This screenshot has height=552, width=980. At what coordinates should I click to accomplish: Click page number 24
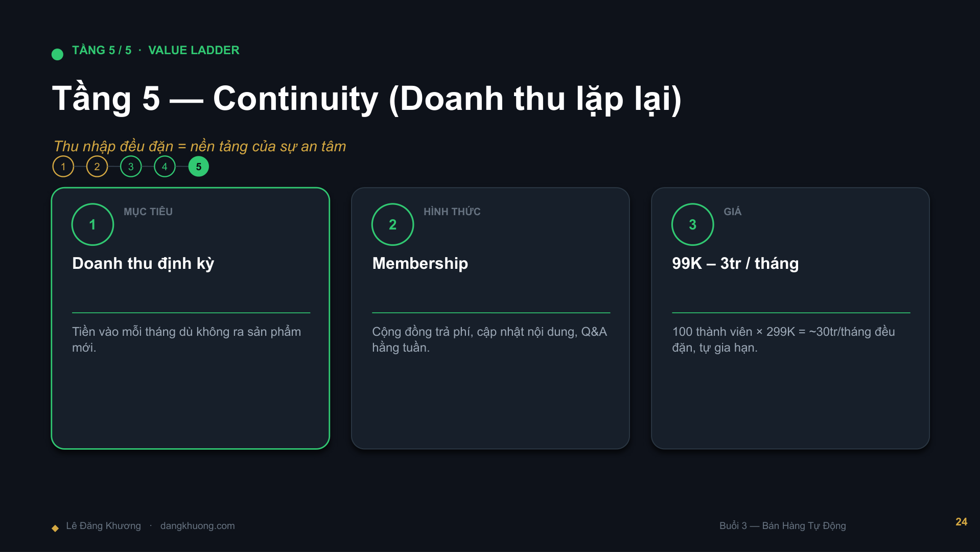(x=961, y=522)
